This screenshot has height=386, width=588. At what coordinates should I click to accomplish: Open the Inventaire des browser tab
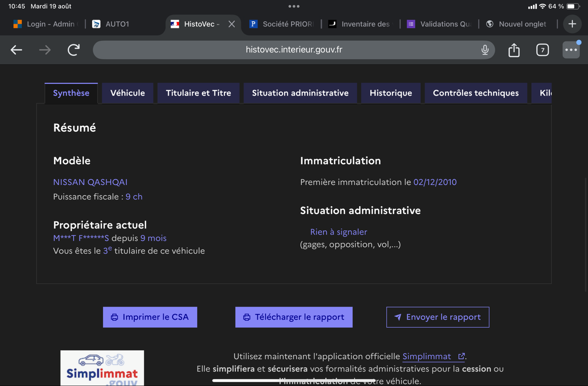(360, 24)
